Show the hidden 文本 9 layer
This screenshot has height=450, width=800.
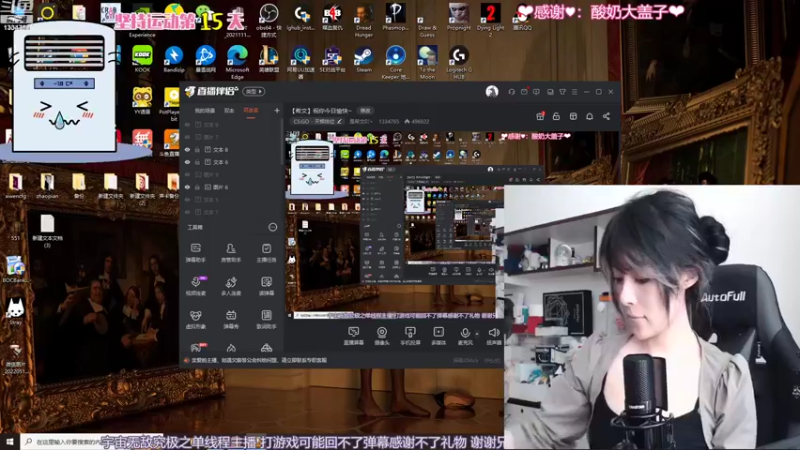coord(187,124)
